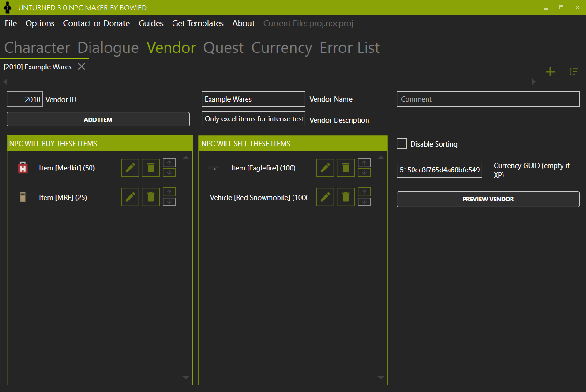Click the ADD ITEM button
The height and width of the screenshot is (392, 586).
[x=98, y=119]
